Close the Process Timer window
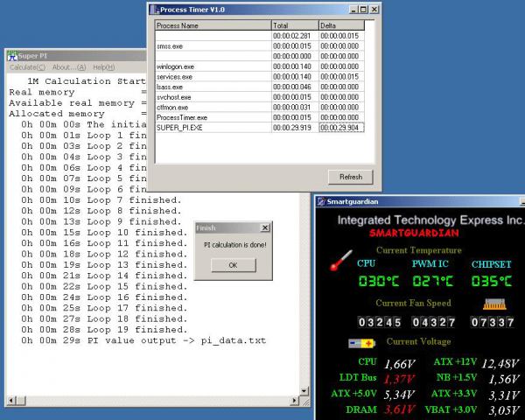The width and height of the screenshot is (525, 420). pyautogui.click(x=374, y=10)
